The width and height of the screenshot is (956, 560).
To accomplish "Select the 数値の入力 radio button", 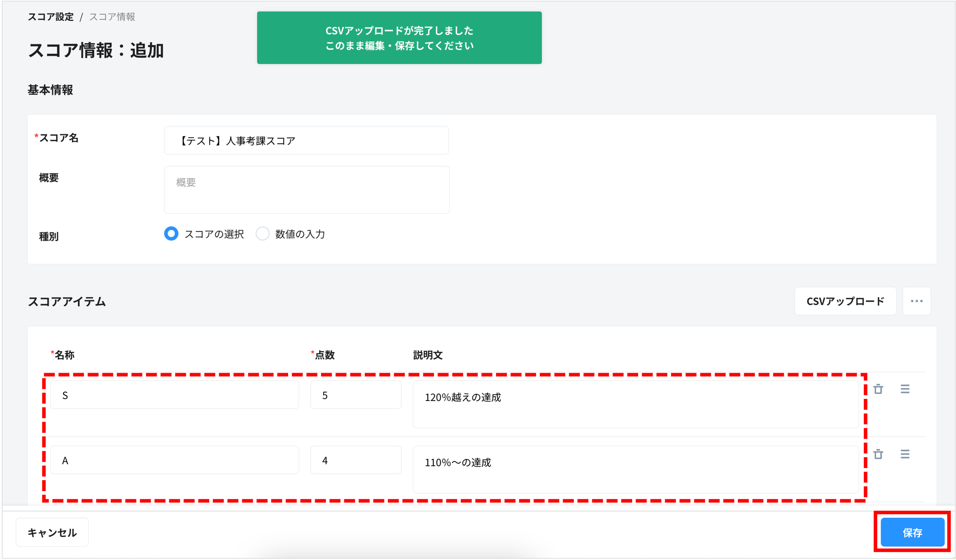I will [263, 234].
